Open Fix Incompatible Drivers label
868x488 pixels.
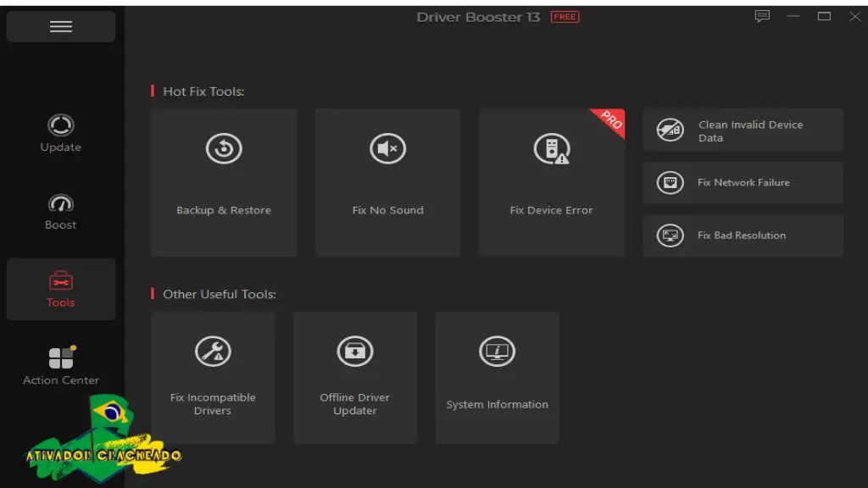coord(213,404)
